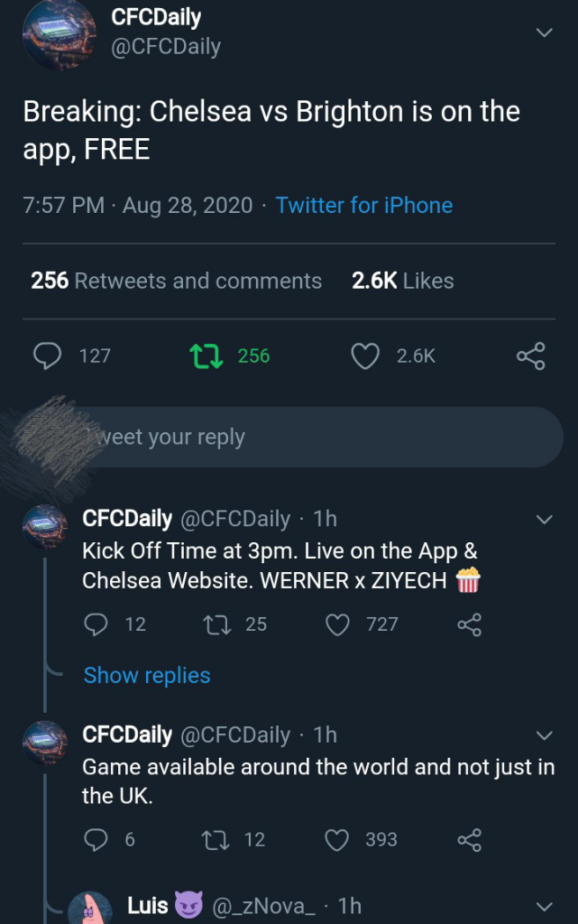This screenshot has height=924, width=578.
Task: Retweet the Kick Off Time tweet
Action: [216, 624]
